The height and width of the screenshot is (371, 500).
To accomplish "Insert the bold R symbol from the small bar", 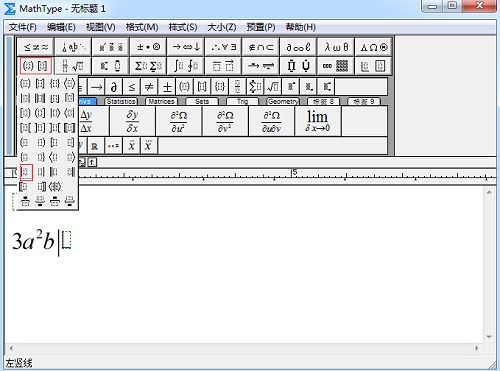I will coord(95,146).
